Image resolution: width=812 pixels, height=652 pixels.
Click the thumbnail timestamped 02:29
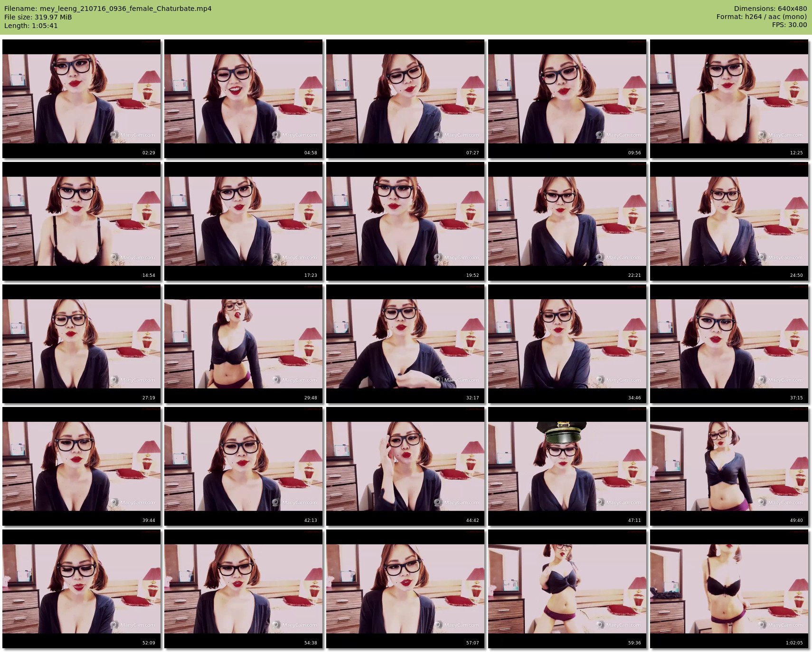[81, 98]
